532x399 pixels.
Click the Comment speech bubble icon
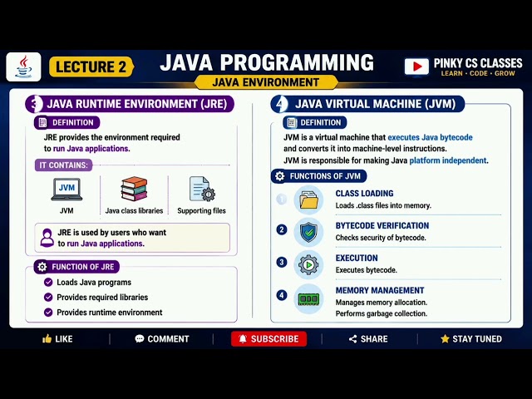pyautogui.click(x=139, y=338)
